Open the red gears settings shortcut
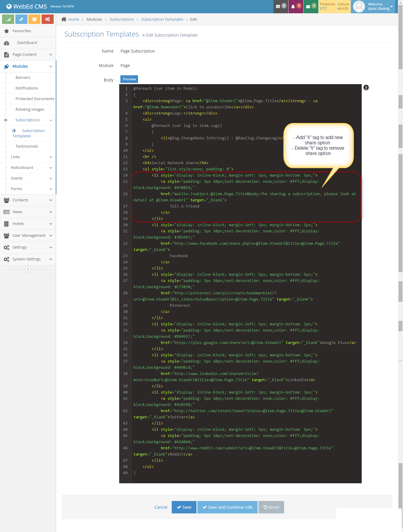Viewport: 403px width, 532px height. [47, 19]
